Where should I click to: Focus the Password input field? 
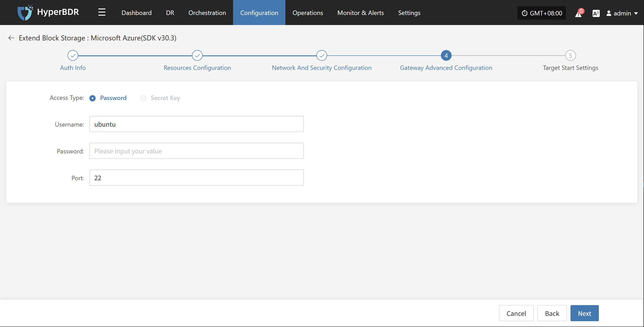196,151
